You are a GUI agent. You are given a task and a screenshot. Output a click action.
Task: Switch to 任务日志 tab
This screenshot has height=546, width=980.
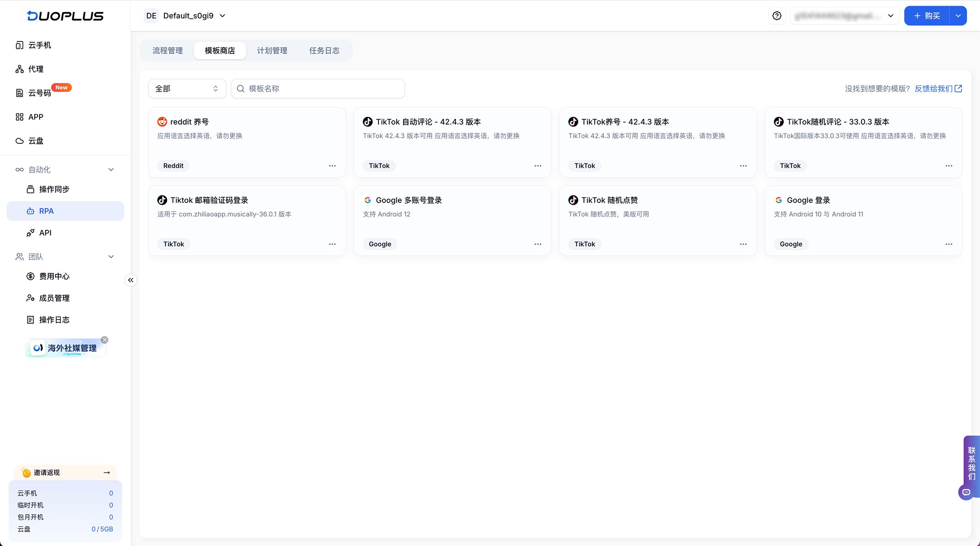pyautogui.click(x=324, y=51)
